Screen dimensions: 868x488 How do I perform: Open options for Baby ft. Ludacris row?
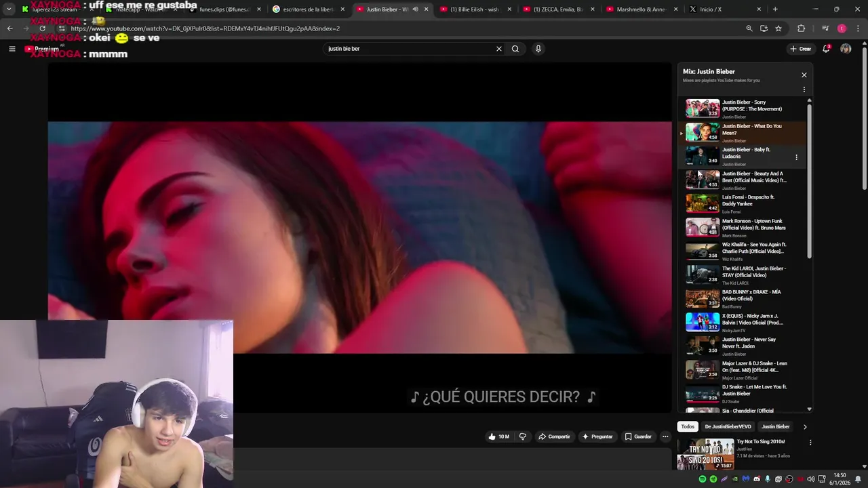[x=797, y=157]
